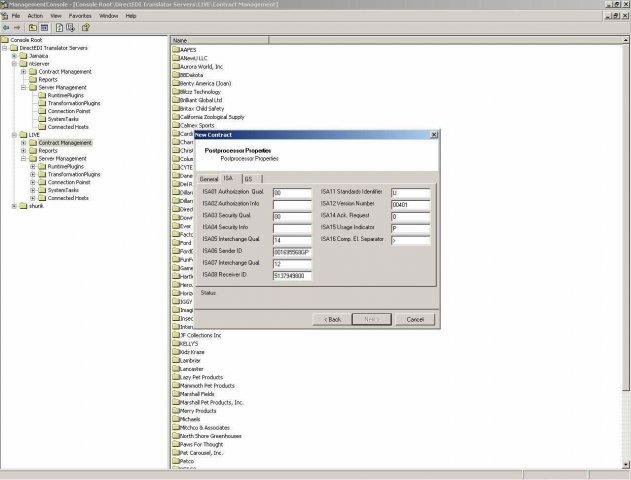Select the Michaels folder
Image resolution: width=631 pixels, height=480 pixels.
click(x=186, y=419)
